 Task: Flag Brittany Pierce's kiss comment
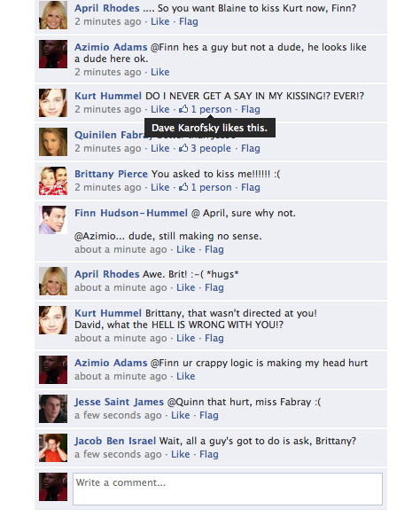[x=251, y=187]
